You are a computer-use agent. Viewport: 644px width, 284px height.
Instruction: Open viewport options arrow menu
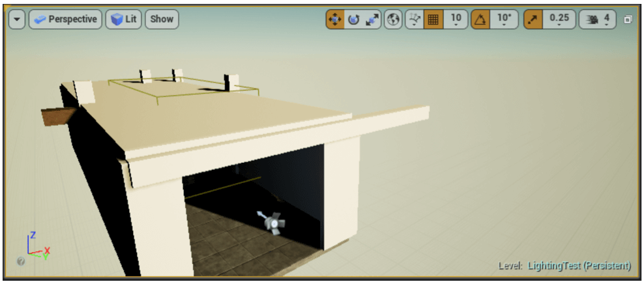point(17,20)
